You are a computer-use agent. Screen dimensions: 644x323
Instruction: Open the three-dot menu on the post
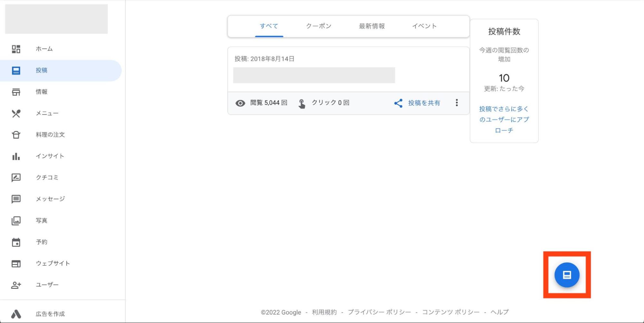[x=457, y=103]
